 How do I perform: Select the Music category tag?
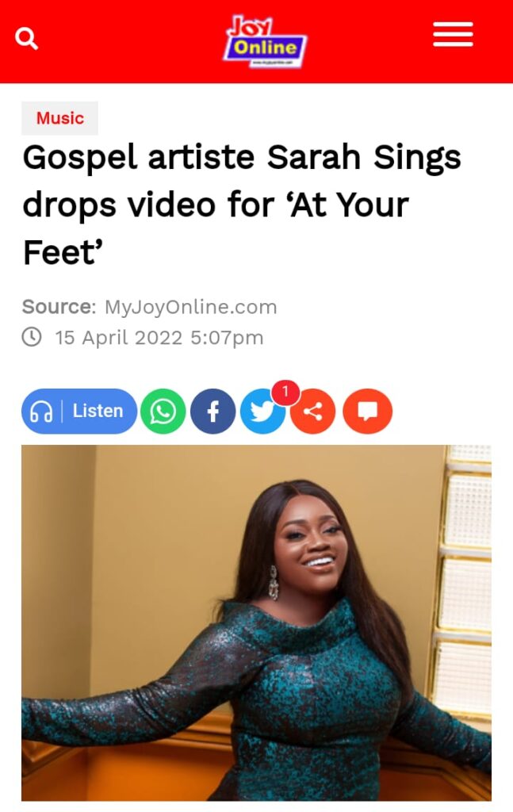coord(59,118)
